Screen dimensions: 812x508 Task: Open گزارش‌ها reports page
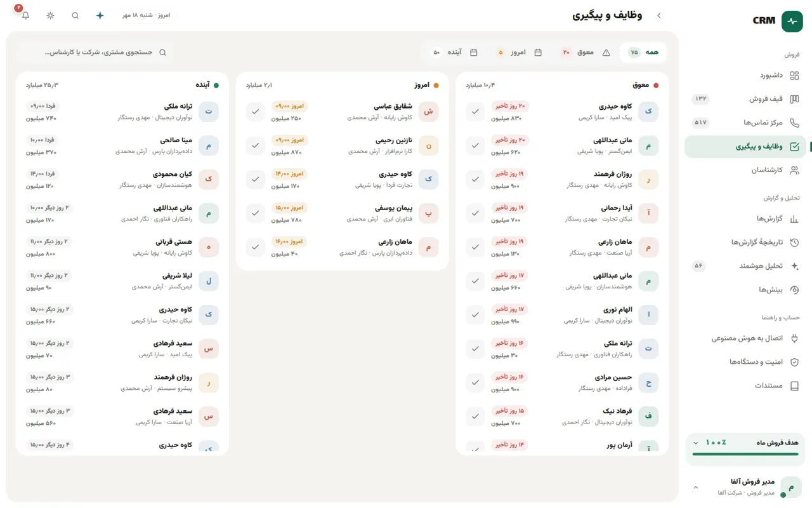tap(745, 218)
